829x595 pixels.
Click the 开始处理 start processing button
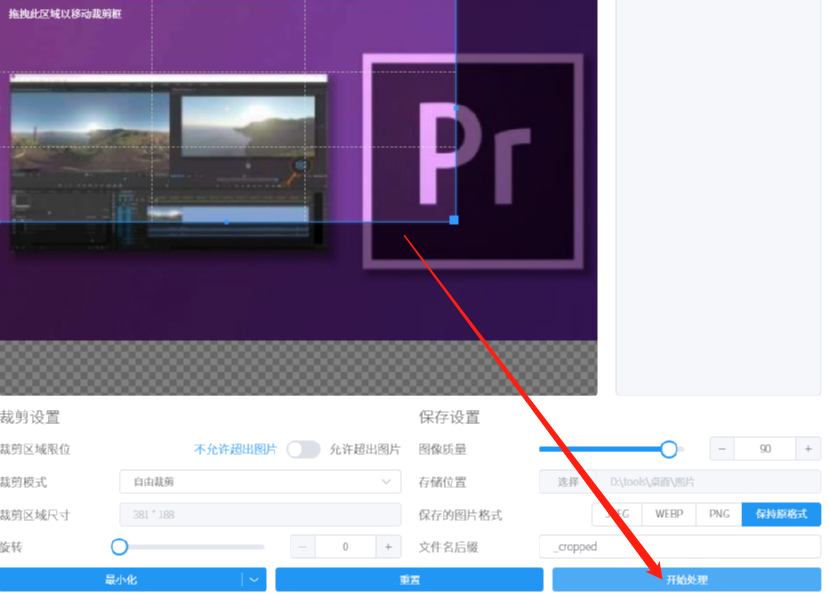tap(687, 580)
